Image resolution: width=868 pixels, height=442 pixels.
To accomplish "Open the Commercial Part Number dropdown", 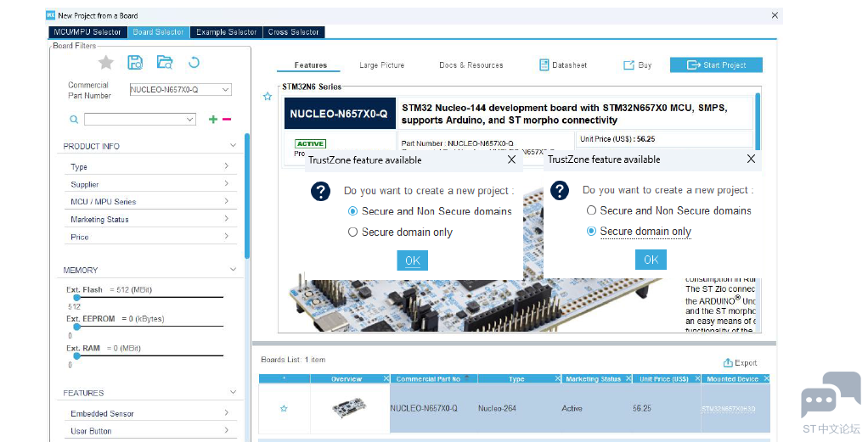I will pyautogui.click(x=225, y=90).
